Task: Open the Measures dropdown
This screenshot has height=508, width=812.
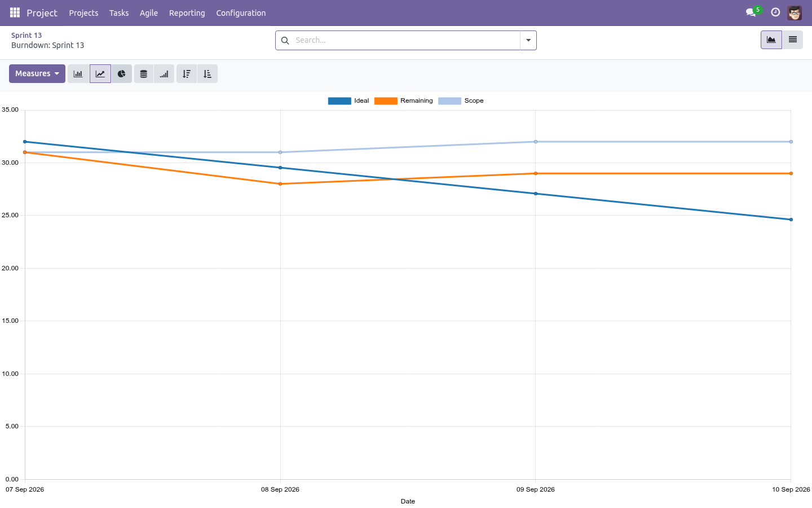Action: [37, 74]
